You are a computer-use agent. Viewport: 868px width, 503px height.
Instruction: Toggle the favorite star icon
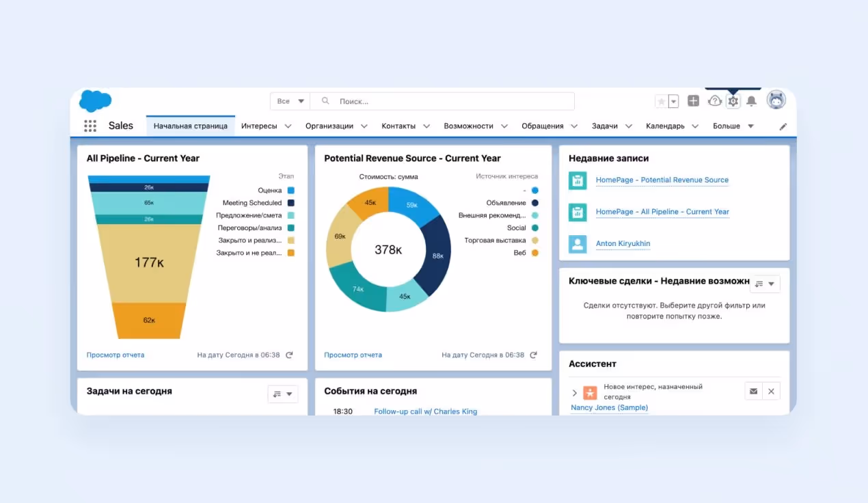(x=661, y=100)
